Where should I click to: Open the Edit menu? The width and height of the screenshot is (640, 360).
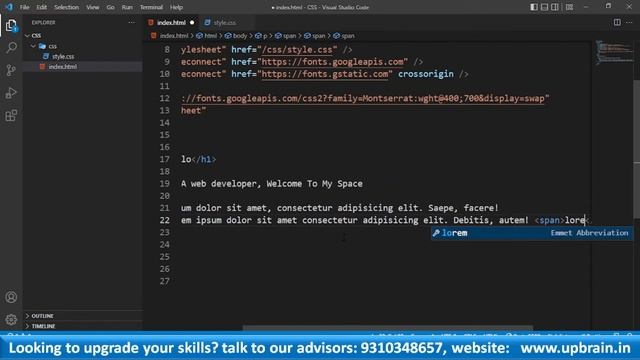pos(41,7)
